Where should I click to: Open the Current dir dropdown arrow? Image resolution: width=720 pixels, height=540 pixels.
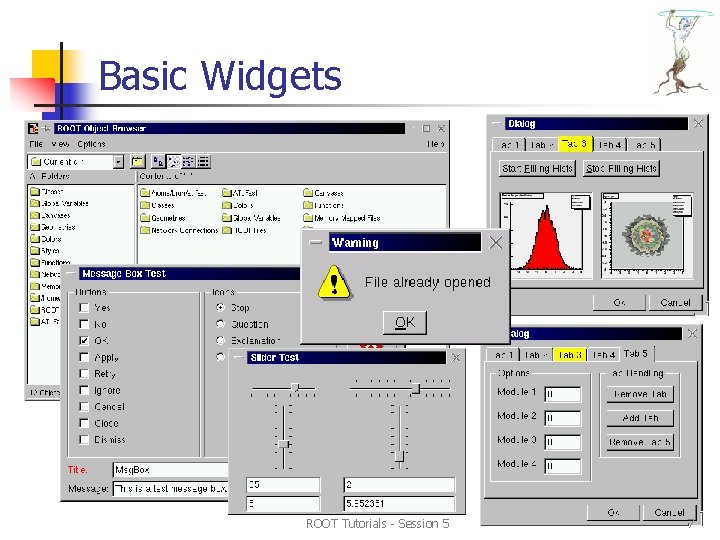pos(118,162)
